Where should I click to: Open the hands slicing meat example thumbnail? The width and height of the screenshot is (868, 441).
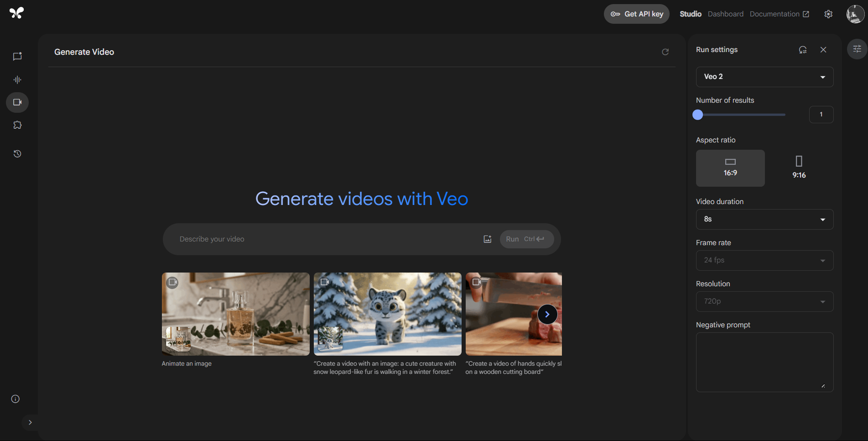tap(514, 314)
